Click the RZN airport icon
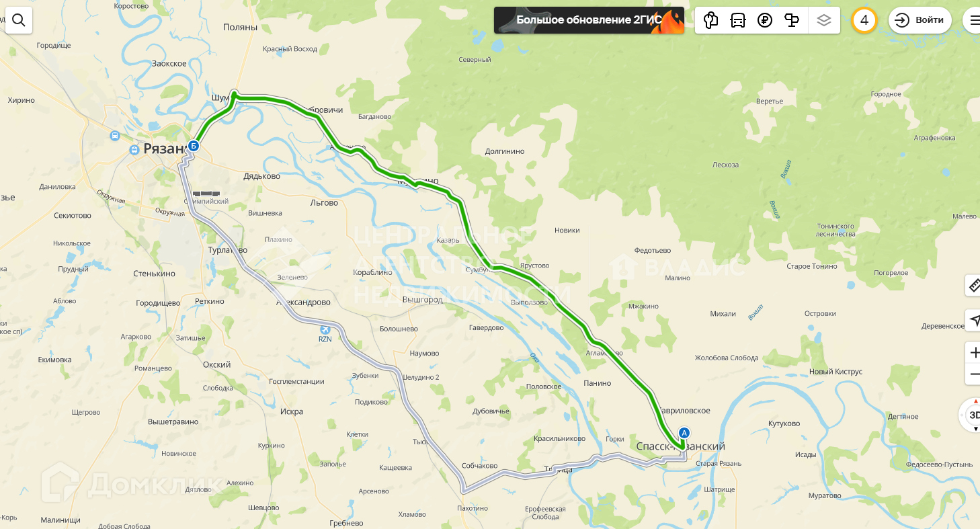The image size is (980, 529). (x=326, y=329)
